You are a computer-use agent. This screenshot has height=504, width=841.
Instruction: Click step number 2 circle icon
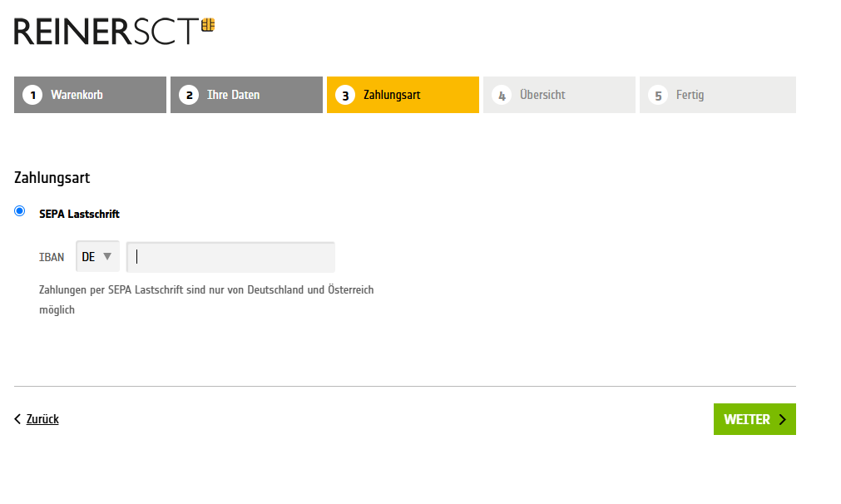point(189,95)
